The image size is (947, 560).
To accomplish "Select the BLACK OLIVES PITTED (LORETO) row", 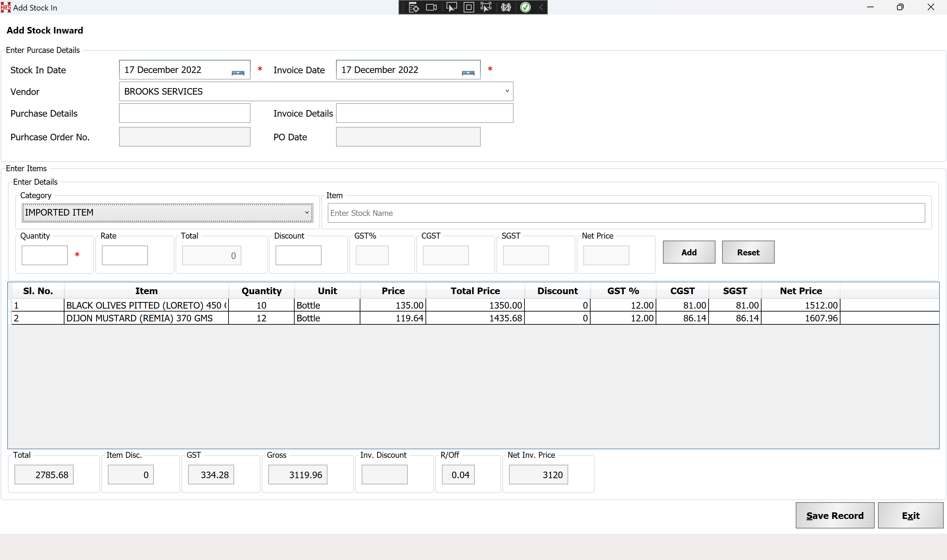I will 475,305.
